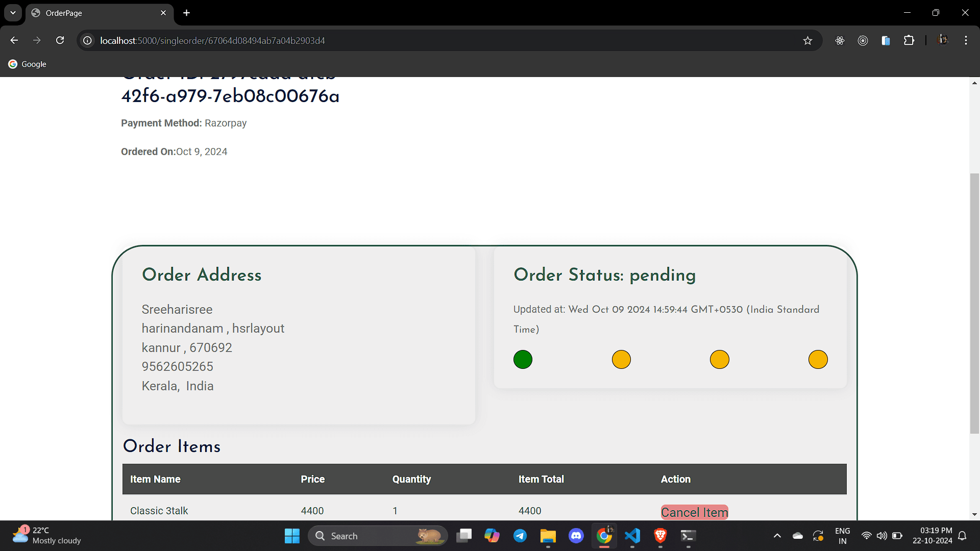Viewport: 980px width, 551px height.
Task: Click the site information icon in address bar
Action: tap(88, 40)
